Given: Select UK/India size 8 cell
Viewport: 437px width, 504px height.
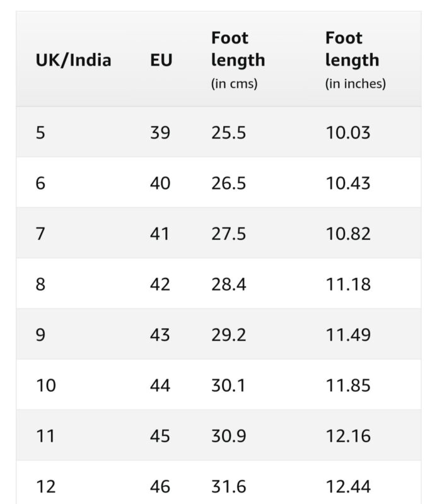Looking at the screenshot, I should (40, 284).
